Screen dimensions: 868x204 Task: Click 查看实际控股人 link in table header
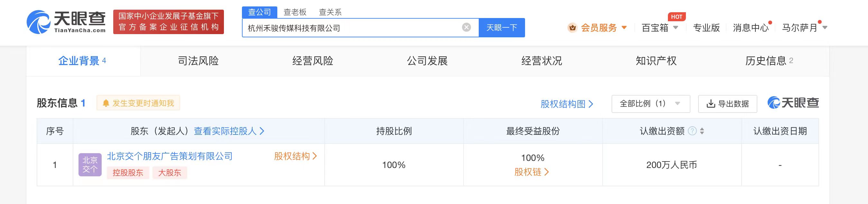(229, 131)
